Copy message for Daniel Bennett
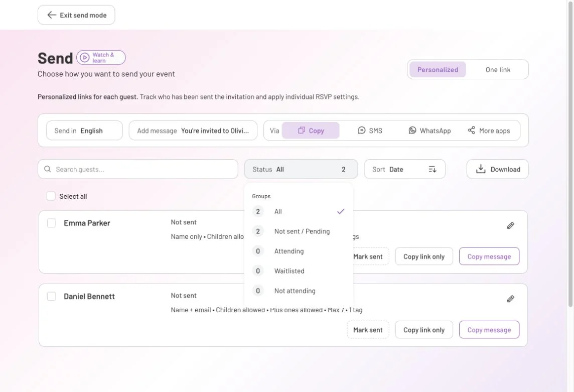This screenshot has height=392, width=574. (489, 330)
